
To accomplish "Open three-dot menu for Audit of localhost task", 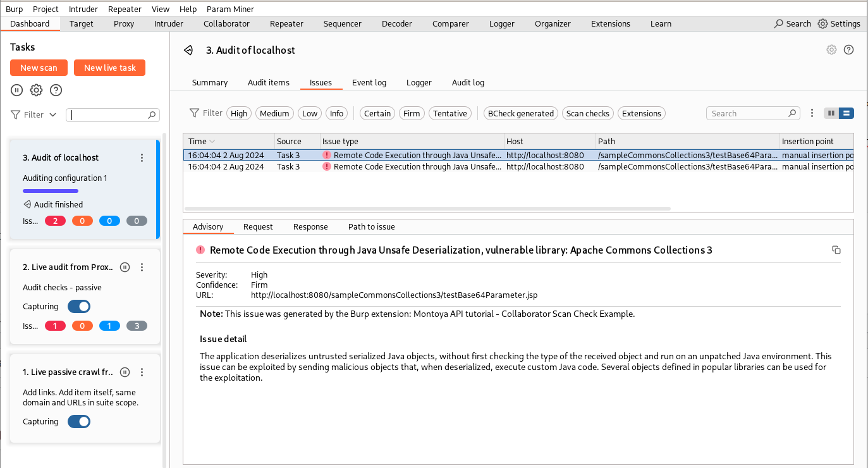I will coord(142,158).
